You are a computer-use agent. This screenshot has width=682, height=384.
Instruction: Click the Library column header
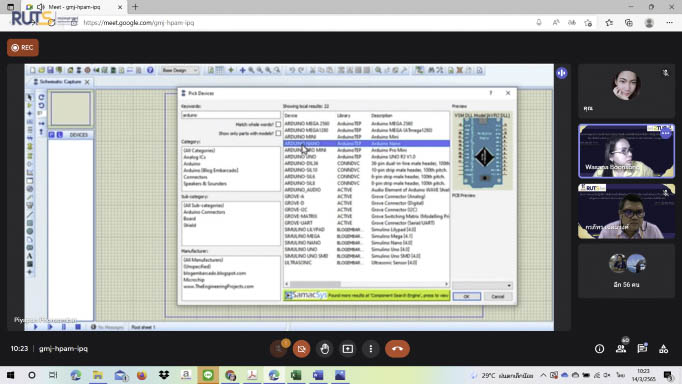pyautogui.click(x=344, y=116)
